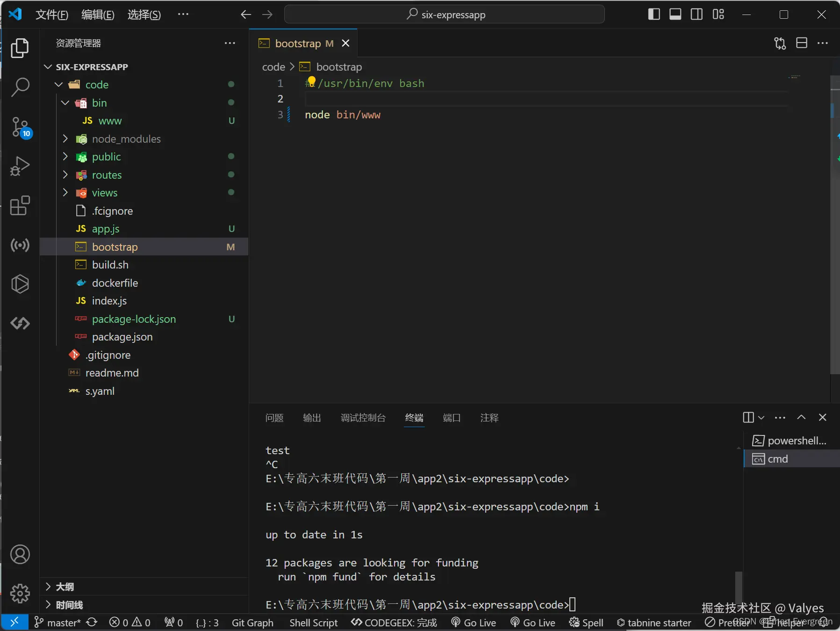Collapse the bin folder
The image size is (840, 631).
[65, 102]
